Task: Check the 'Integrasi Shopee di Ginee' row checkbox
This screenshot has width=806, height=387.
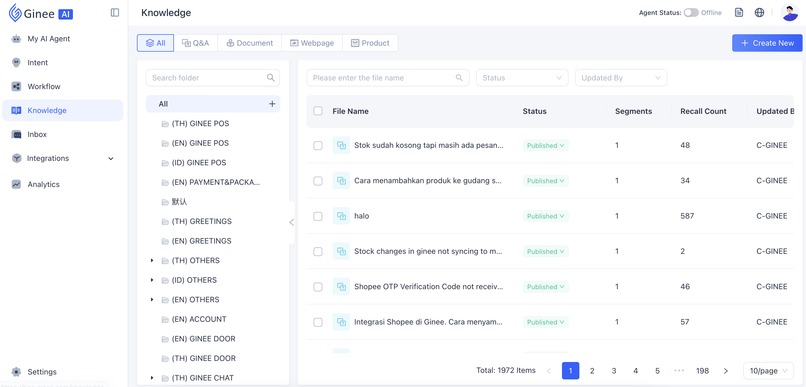Action: pyautogui.click(x=318, y=322)
